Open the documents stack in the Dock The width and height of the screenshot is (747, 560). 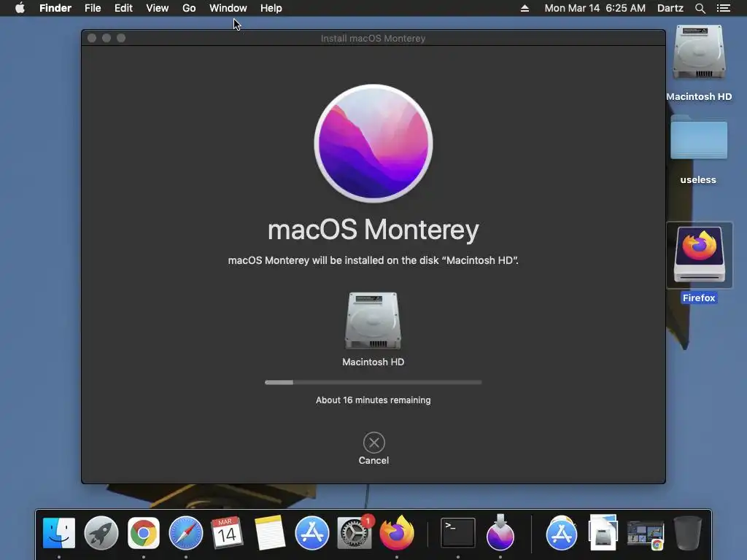coord(603,533)
